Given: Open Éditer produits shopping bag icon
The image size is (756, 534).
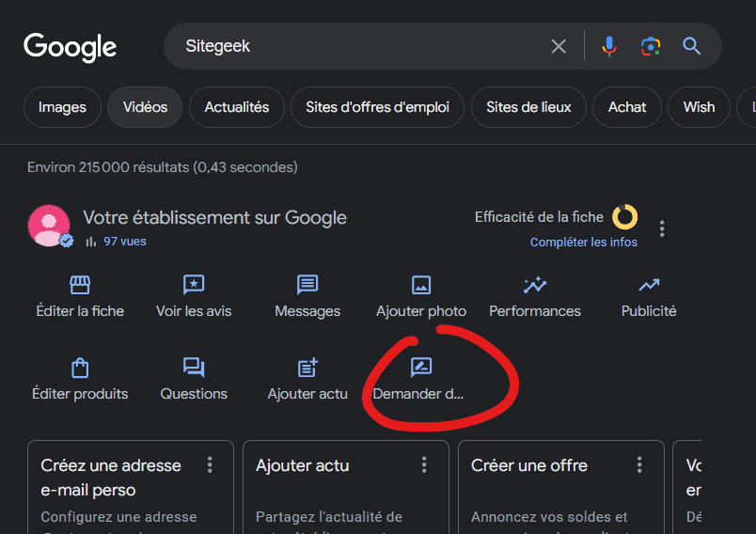Looking at the screenshot, I should pyautogui.click(x=80, y=368).
